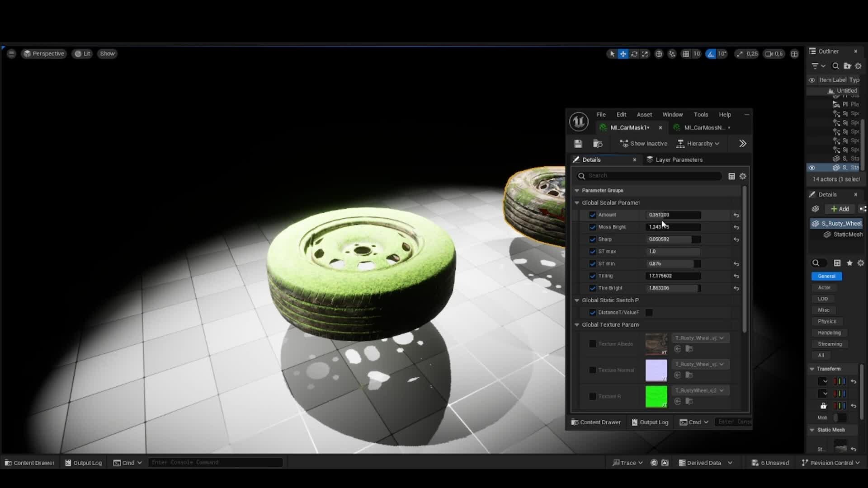Open Outliner filter settings gear
This screenshot has height=488, width=868.
[858, 66]
